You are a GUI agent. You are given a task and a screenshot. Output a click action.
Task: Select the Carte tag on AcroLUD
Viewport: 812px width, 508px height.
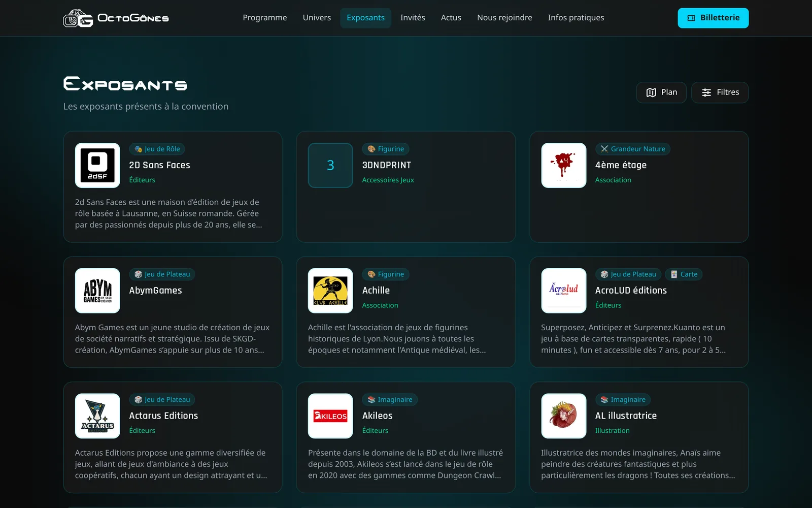coord(684,274)
